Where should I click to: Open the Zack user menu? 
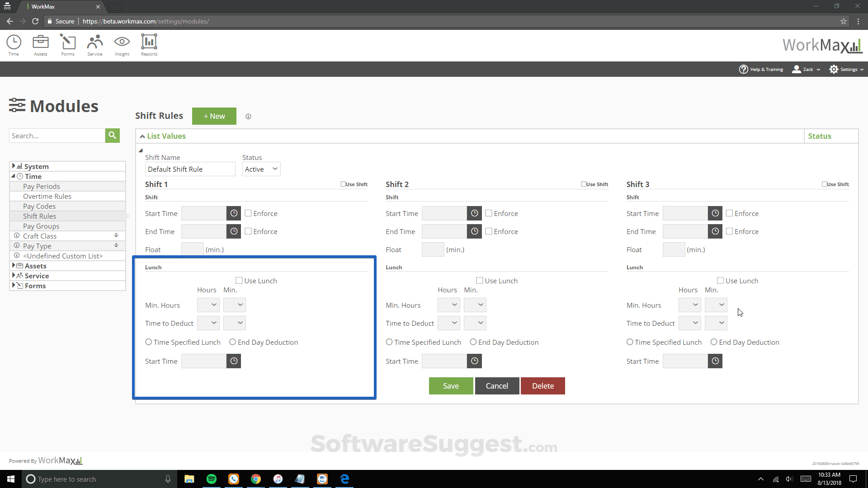[x=806, y=69]
